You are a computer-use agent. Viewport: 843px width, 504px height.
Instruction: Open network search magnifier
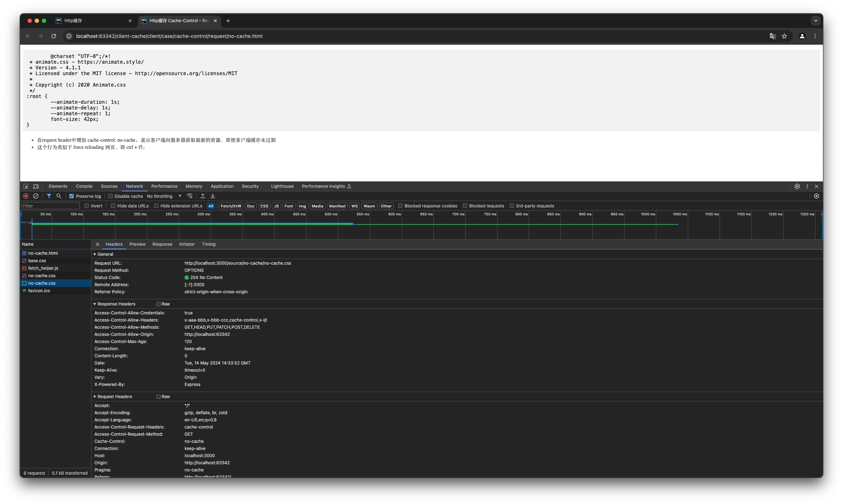click(x=59, y=196)
